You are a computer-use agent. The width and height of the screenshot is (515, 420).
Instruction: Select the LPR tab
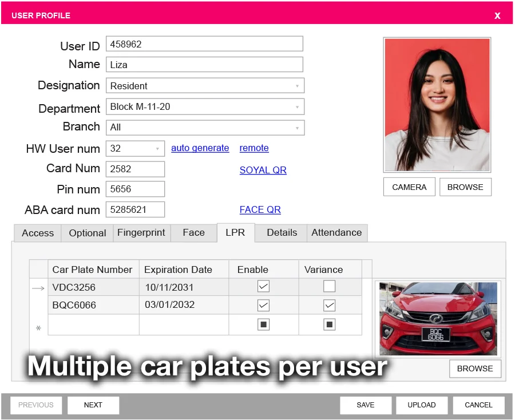click(x=236, y=232)
